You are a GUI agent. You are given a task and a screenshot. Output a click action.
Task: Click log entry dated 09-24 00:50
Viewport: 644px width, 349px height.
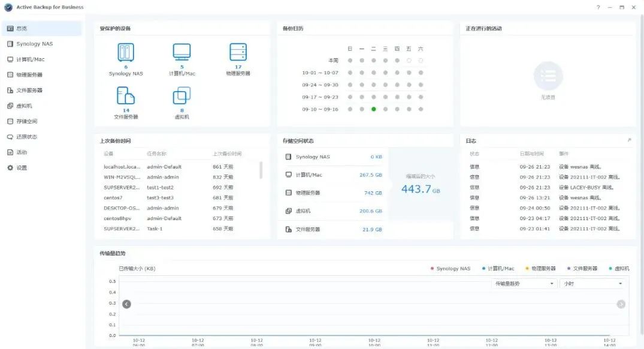tap(548, 208)
